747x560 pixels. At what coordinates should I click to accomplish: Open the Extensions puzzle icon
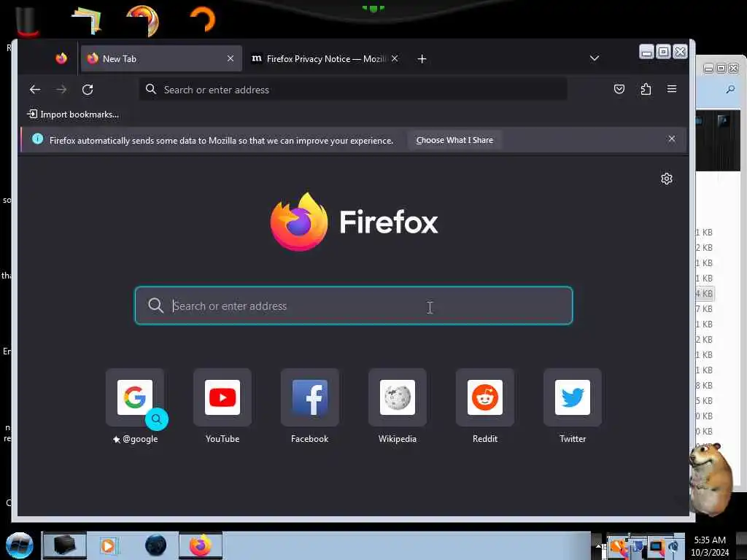[x=646, y=89]
